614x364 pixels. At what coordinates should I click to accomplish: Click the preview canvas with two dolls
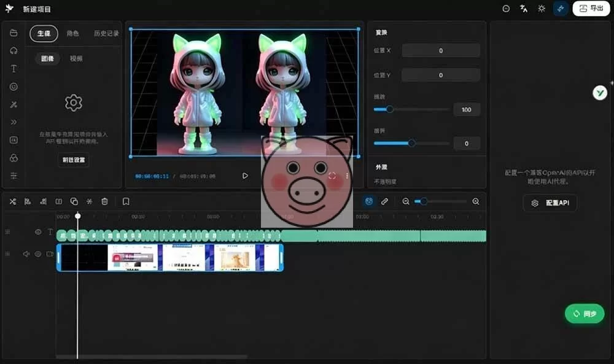pyautogui.click(x=245, y=93)
